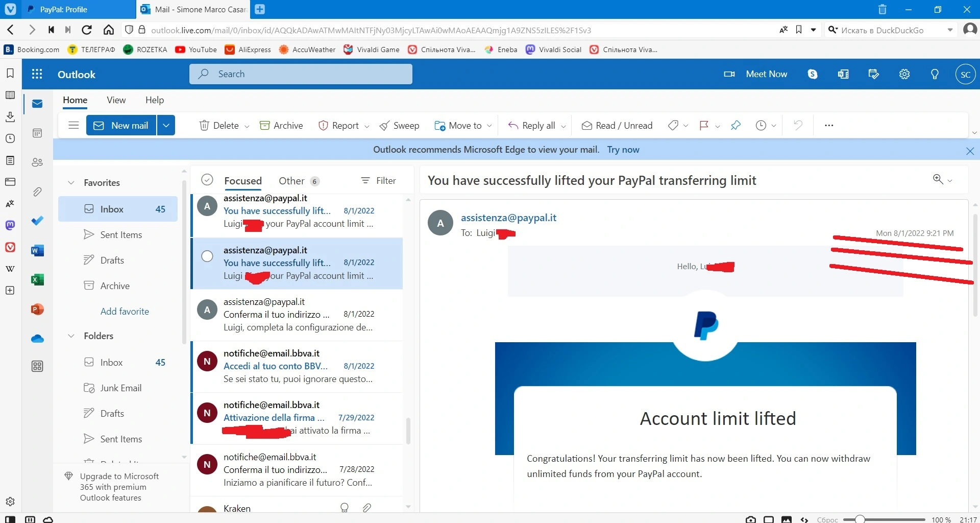Click the zoom magnifier in message header
This screenshot has width=980, height=523.
pos(938,179)
